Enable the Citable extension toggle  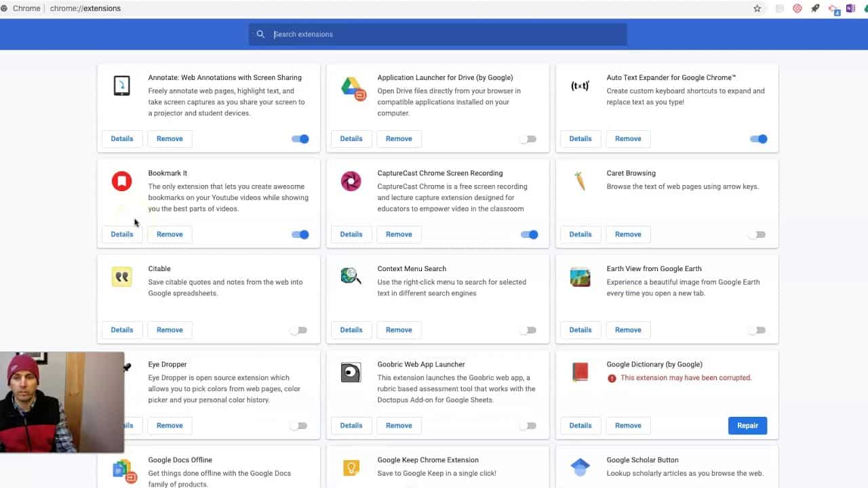(x=298, y=330)
